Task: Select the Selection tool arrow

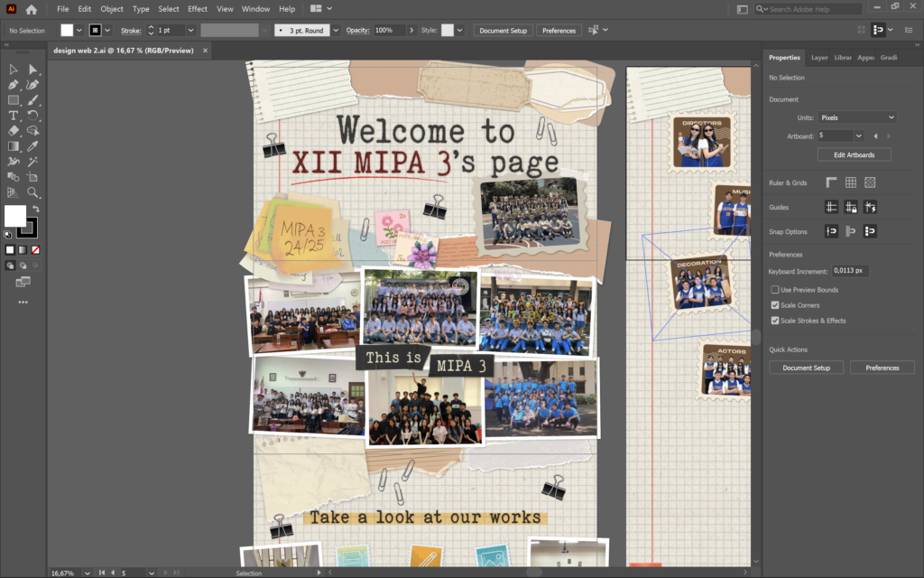Action: click(x=13, y=70)
